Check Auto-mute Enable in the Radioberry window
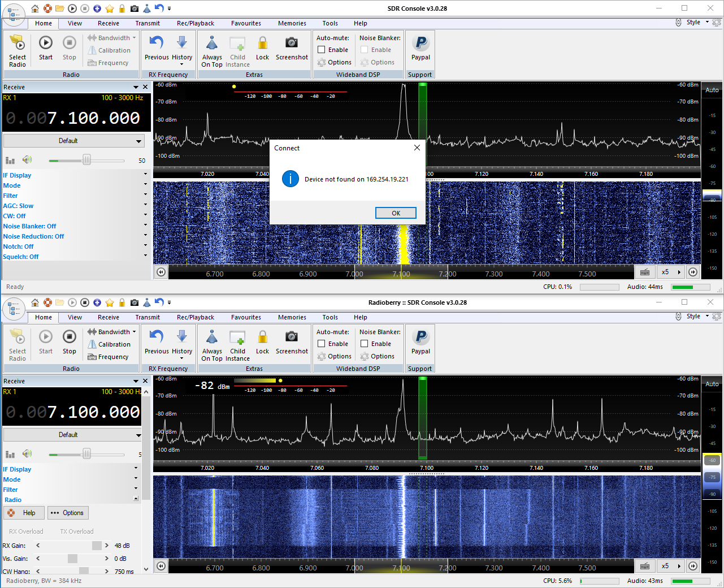Screen dimensions: 724x588 322,344
